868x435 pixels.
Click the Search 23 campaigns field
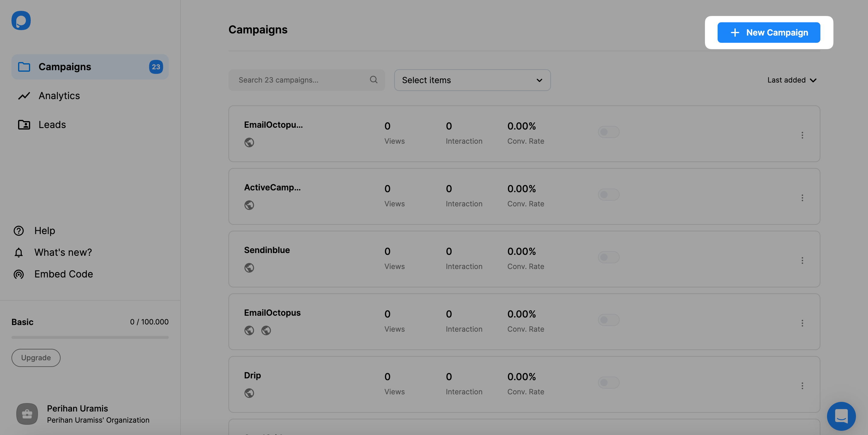pos(302,80)
